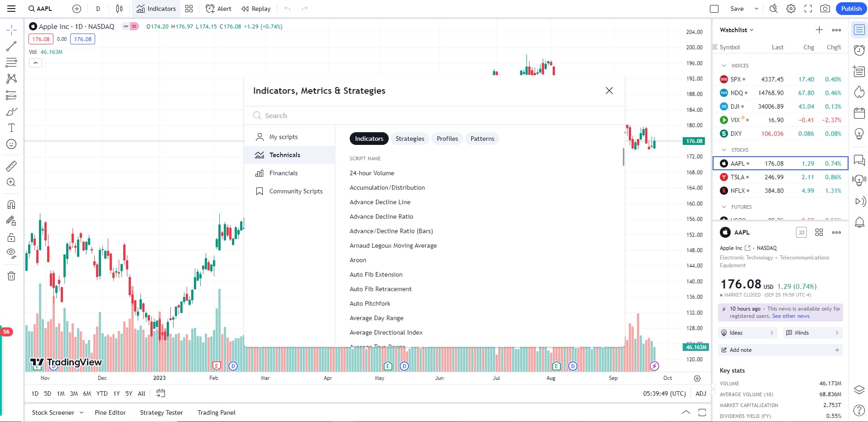Enable Magnet mode

point(11,204)
